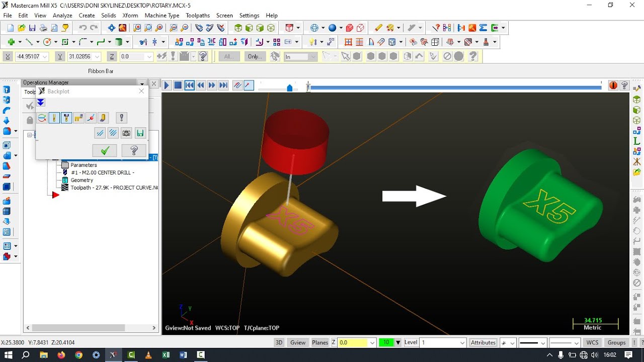Click the Undo arrow icon
Image resolution: width=644 pixels, height=362 pixels.
[x=83, y=28]
